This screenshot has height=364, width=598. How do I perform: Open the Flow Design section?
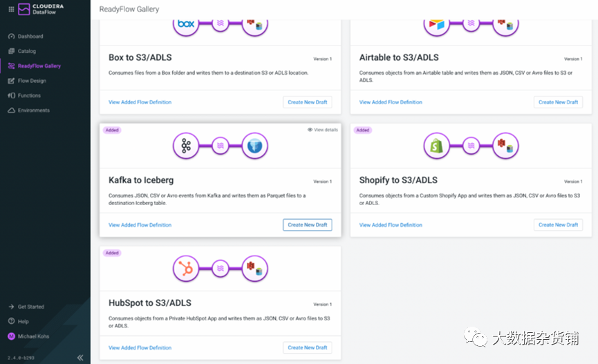[x=32, y=81]
